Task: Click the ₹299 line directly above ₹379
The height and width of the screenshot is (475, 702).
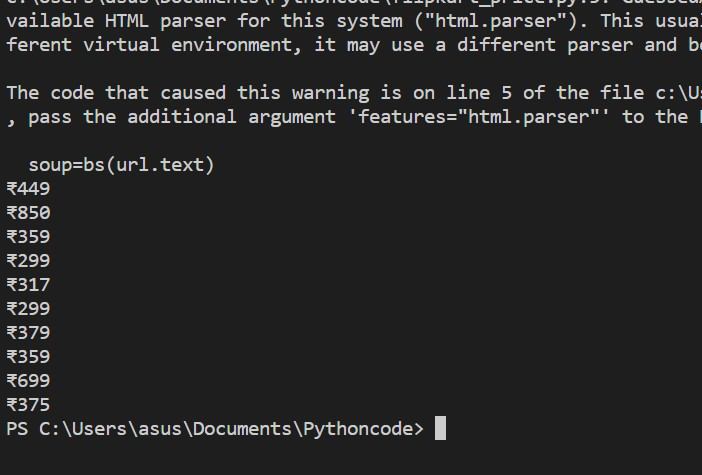Action: coord(28,309)
